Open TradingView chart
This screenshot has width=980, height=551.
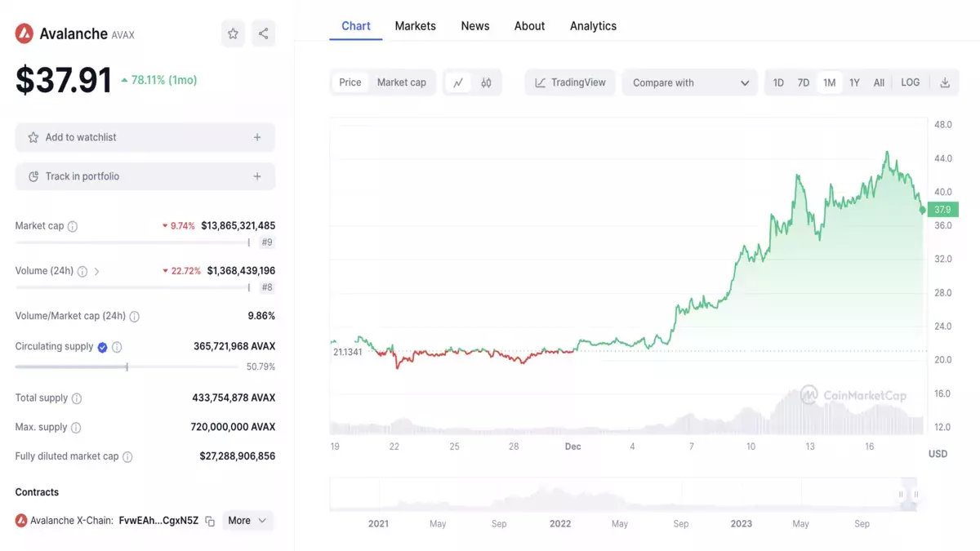570,82
